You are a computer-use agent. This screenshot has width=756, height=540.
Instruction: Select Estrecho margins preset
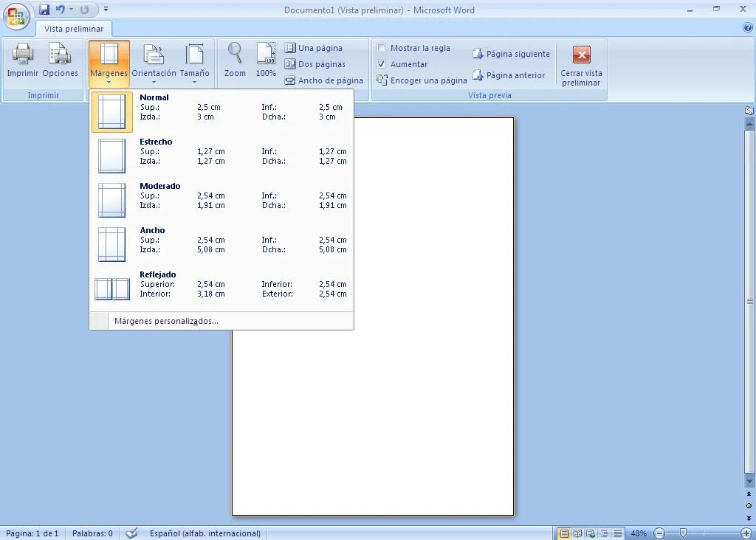(x=221, y=156)
